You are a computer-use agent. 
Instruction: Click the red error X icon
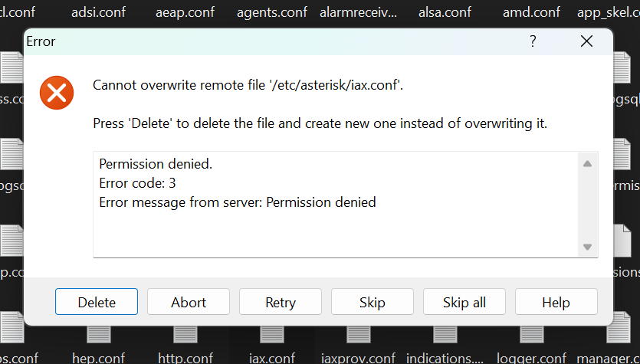coord(57,93)
